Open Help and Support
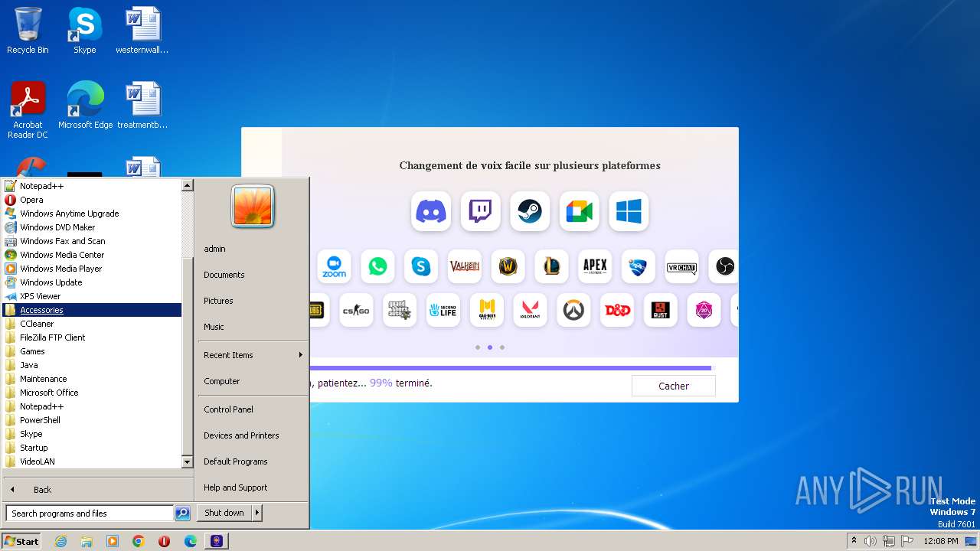 (x=253, y=487)
